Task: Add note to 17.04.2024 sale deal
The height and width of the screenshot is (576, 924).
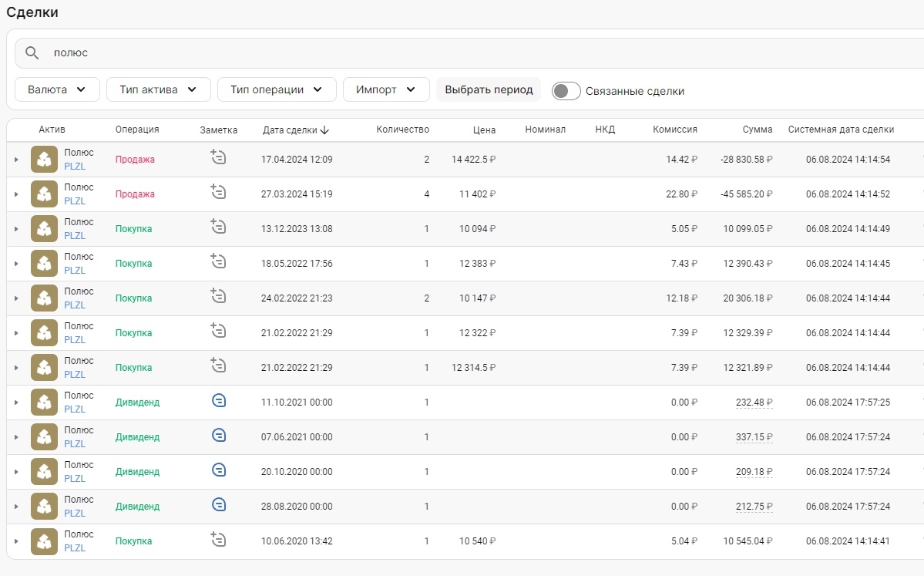Action: coord(218,157)
